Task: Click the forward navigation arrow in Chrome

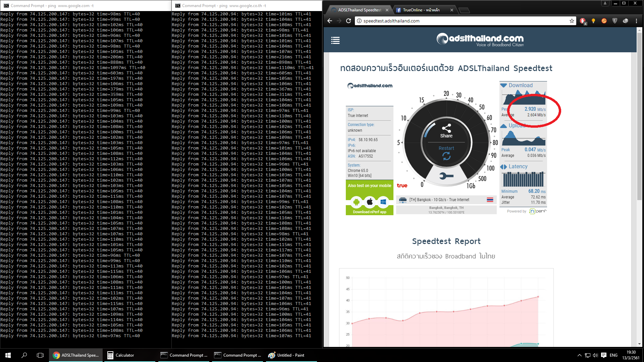Action: click(x=339, y=21)
